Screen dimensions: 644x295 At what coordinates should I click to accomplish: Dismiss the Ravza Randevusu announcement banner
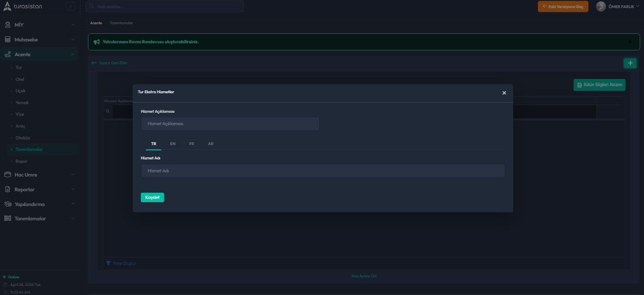coord(630,42)
